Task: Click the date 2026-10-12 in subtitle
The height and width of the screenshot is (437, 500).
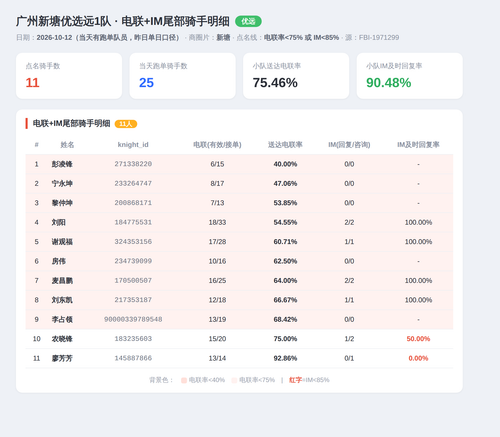Action: [54, 37]
